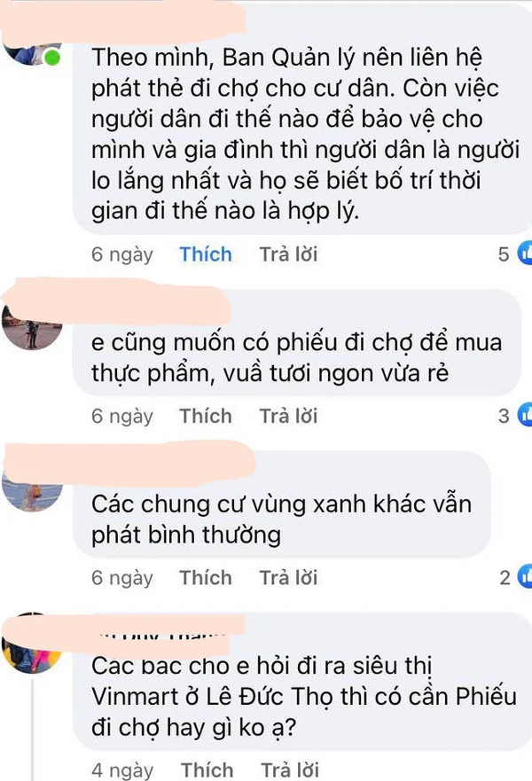Reply to the Vinmart siêu thị question
532x781 pixels.
pos(290,769)
